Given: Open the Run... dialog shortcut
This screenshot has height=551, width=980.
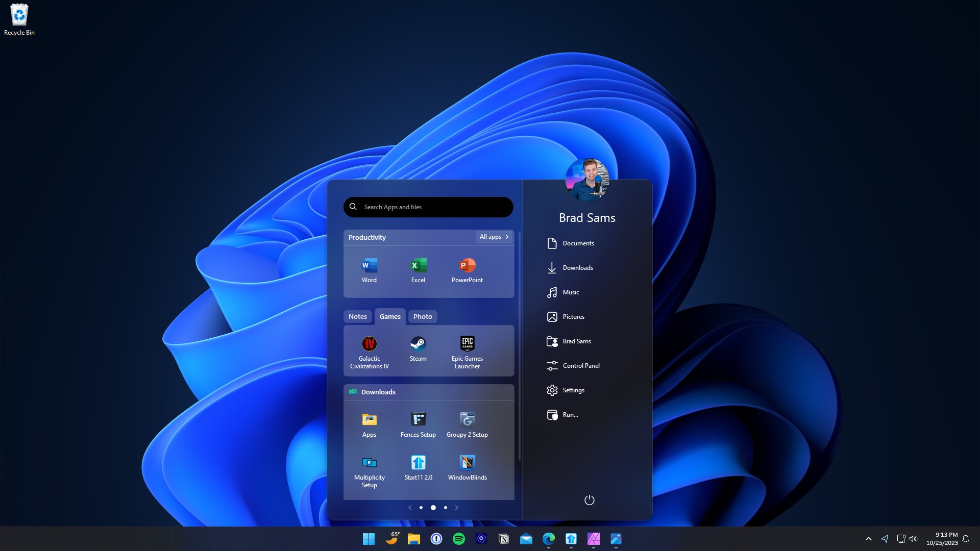Looking at the screenshot, I should [562, 415].
